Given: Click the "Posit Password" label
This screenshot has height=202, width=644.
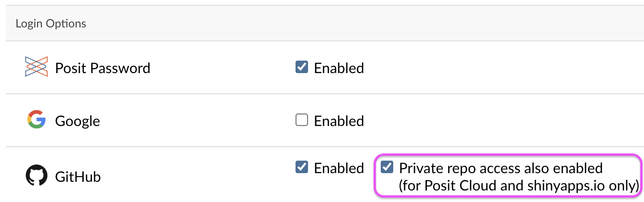Looking at the screenshot, I should coord(103,68).
